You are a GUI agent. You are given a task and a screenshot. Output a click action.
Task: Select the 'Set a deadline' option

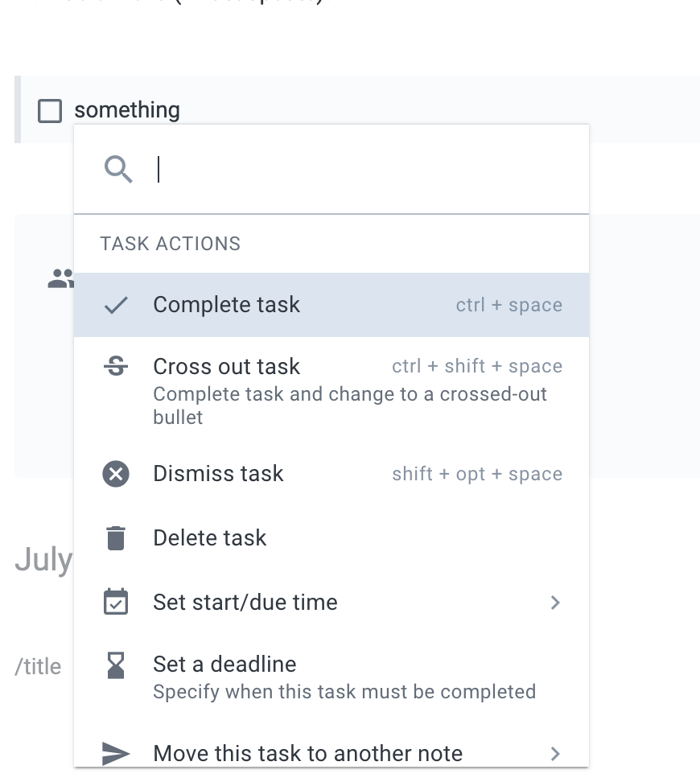(x=224, y=665)
